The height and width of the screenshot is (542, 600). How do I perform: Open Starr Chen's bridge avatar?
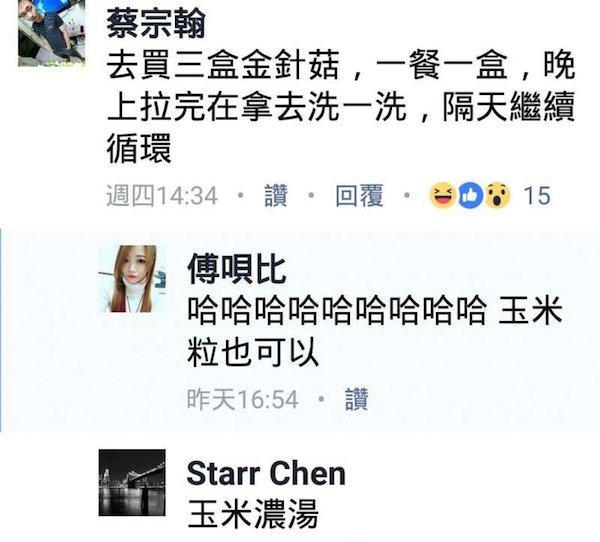132,483
